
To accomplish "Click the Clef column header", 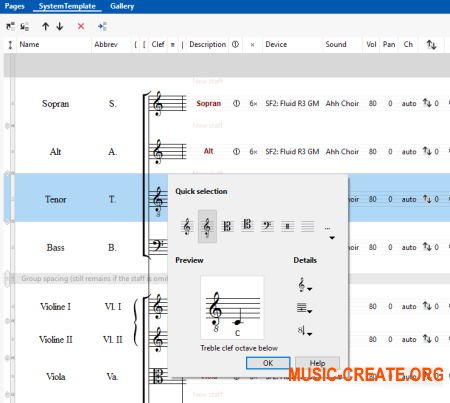I will (x=158, y=44).
